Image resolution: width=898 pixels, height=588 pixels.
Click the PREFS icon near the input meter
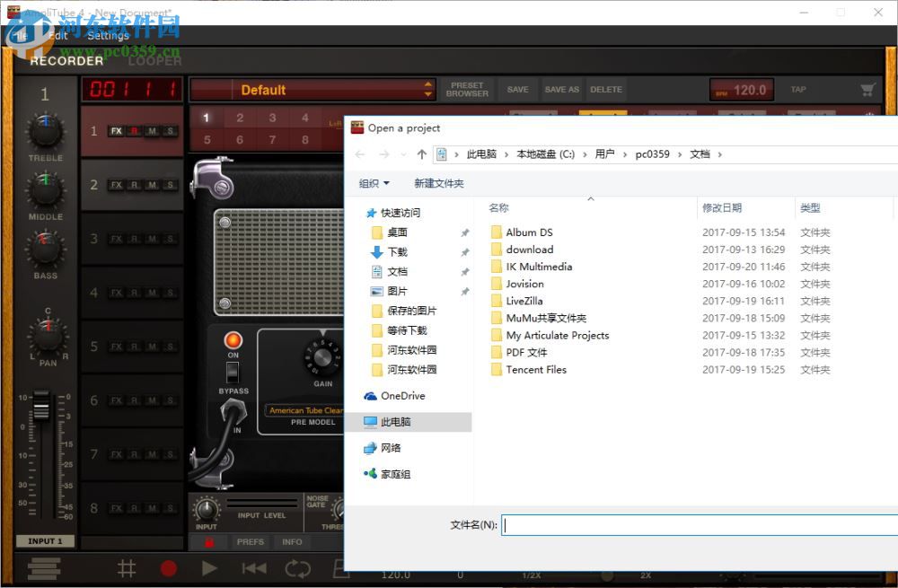coord(251,542)
